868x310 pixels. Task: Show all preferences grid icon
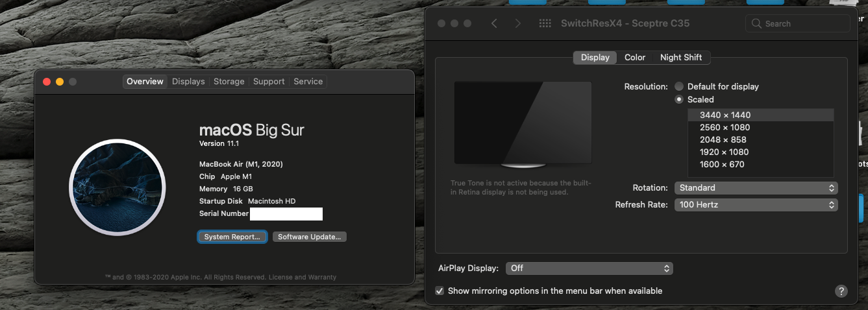tap(545, 23)
